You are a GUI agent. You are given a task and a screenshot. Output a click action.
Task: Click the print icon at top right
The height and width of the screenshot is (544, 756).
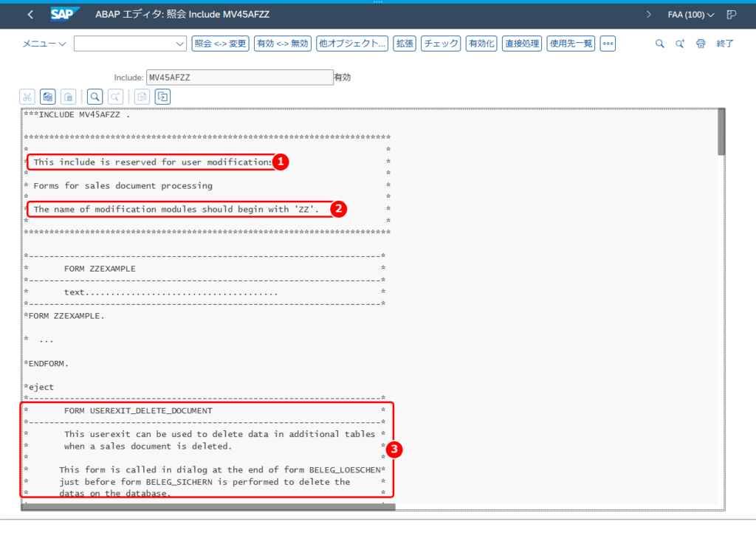(x=701, y=44)
